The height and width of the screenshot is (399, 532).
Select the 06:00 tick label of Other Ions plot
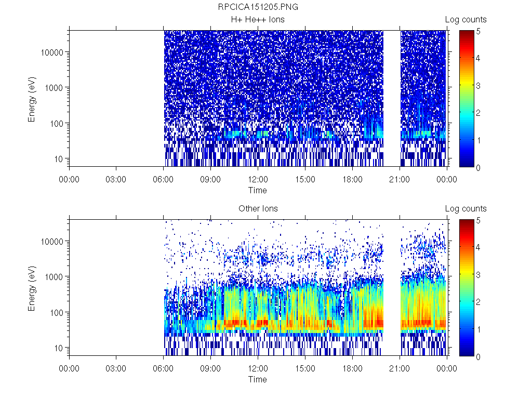[163, 368]
